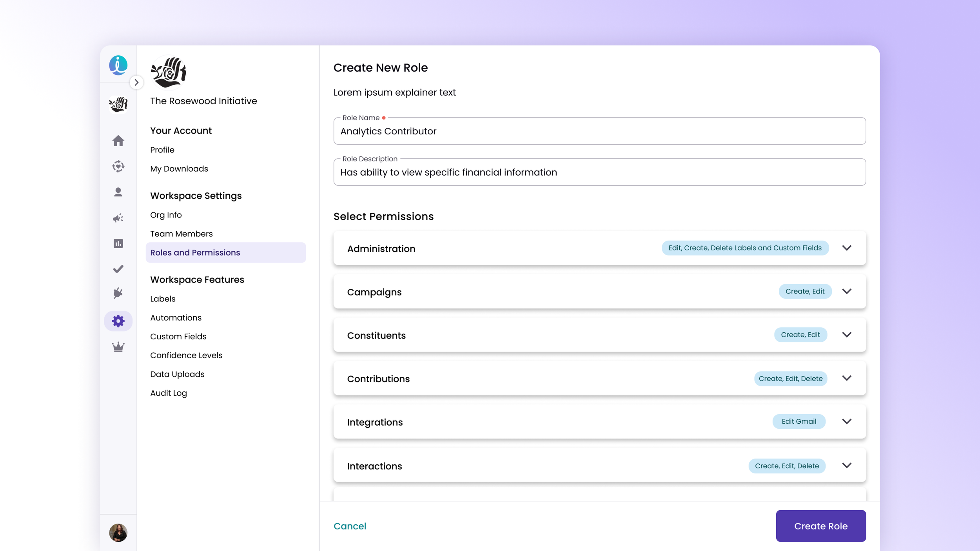
Task: Open the Home icon in sidebar
Action: (x=118, y=141)
